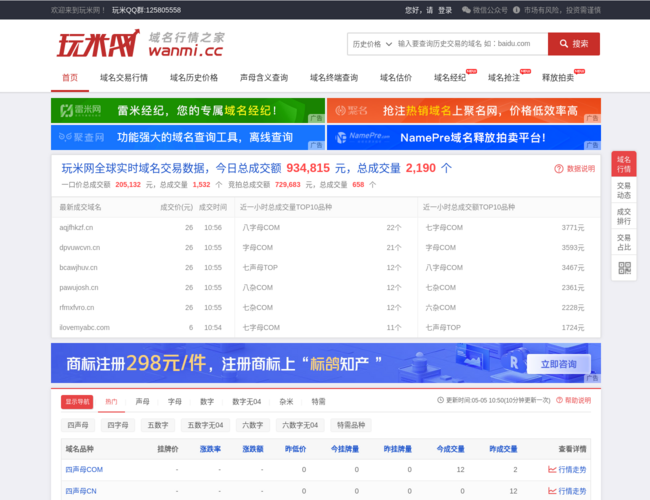This screenshot has width=650, height=500.
Task: Sort table by 涨跌额 column header
Action: (x=253, y=449)
